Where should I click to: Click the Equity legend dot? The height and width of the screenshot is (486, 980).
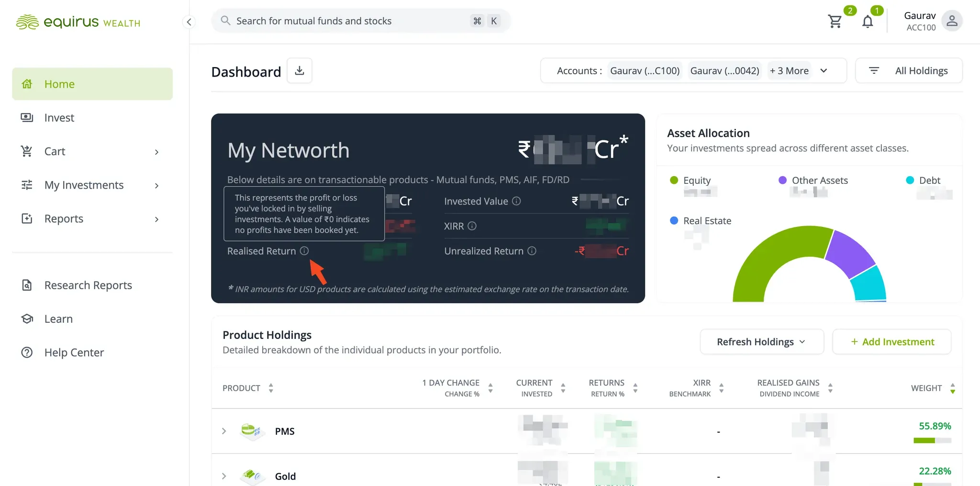674,180
